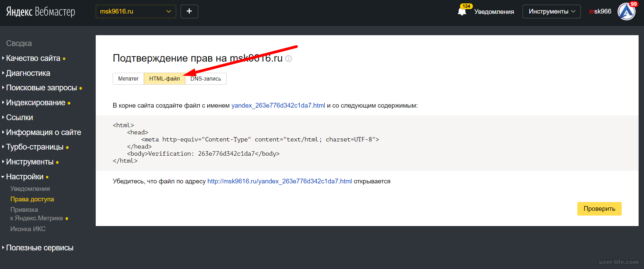Open Привязка к Яндекс.Метрике subitem

tap(37, 214)
